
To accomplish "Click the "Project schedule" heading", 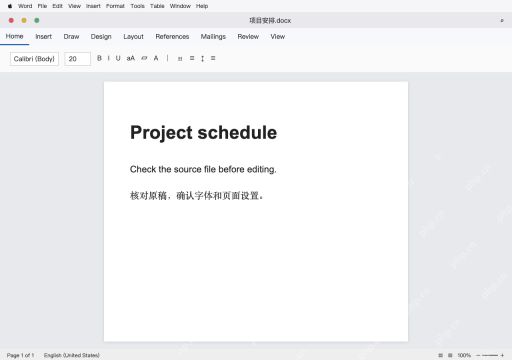I will point(203,133).
